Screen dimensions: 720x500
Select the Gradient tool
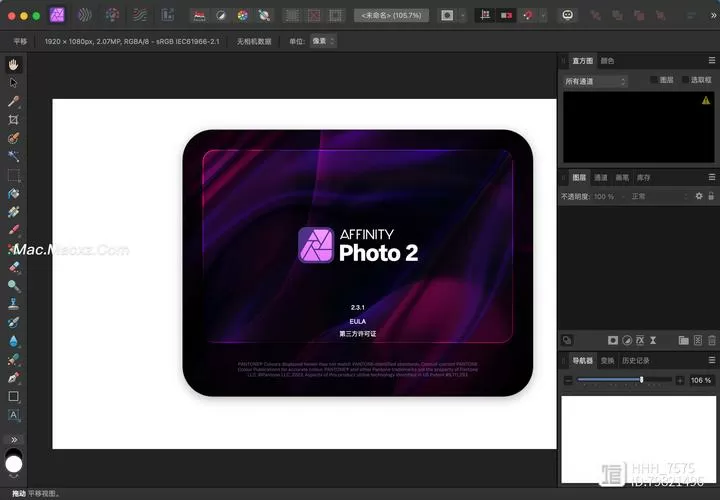13,212
